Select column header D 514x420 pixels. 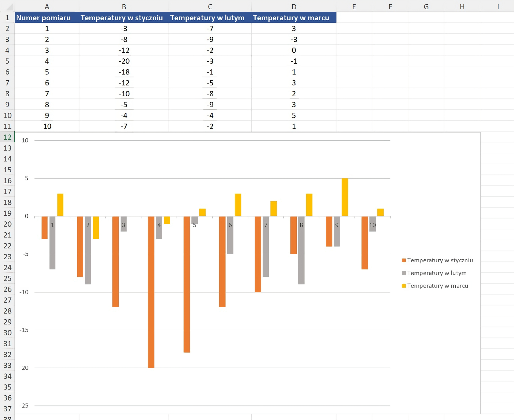294,7
